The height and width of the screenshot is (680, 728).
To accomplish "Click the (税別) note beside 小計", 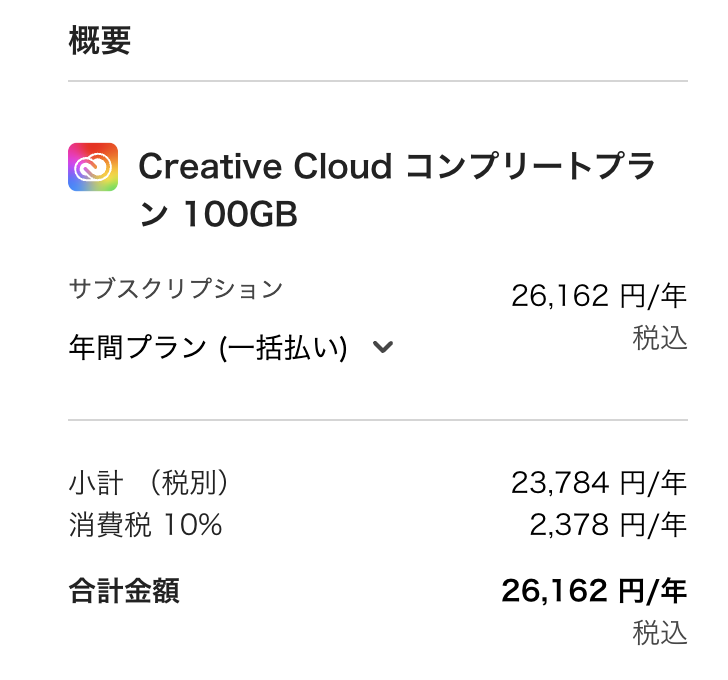I will coord(183,483).
